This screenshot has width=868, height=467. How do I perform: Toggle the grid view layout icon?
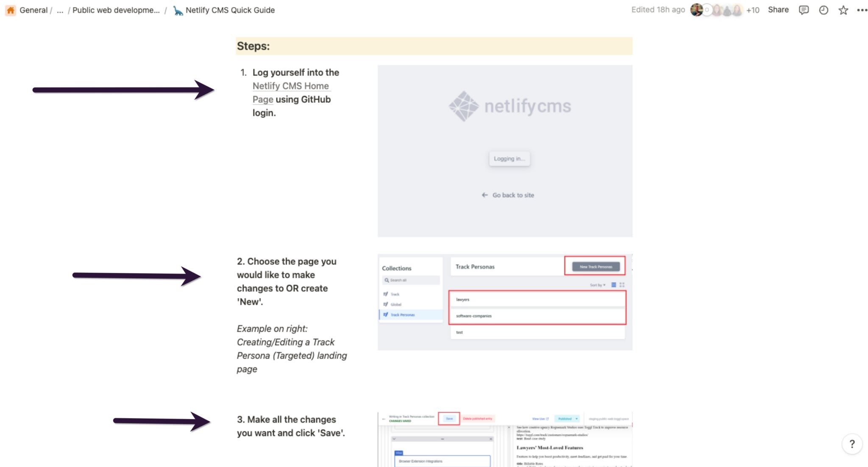tap(623, 285)
